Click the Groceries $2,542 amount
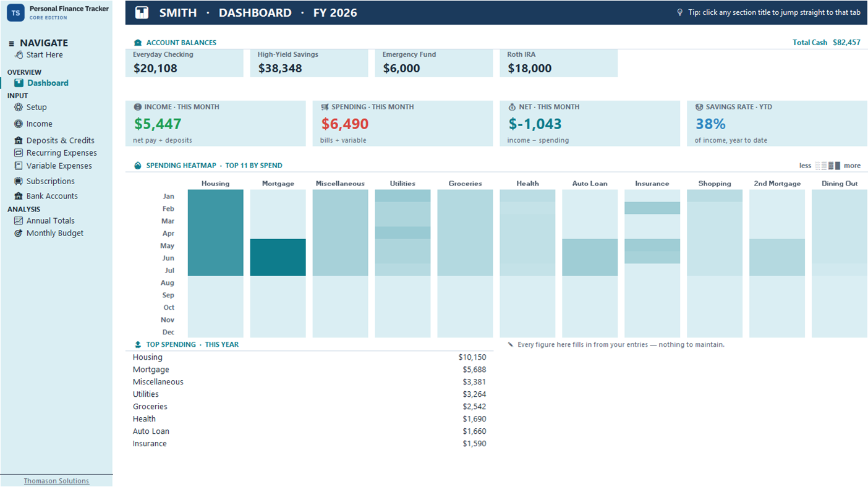 474,407
